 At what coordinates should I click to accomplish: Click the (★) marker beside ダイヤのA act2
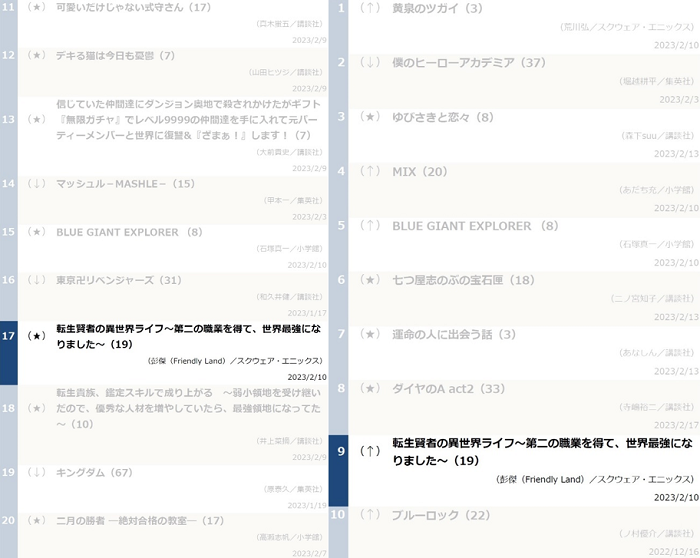(370, 389)
